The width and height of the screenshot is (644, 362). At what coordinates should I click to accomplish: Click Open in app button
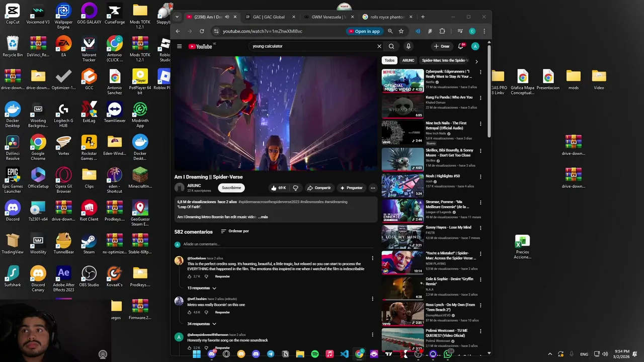(x=364, y=31)
